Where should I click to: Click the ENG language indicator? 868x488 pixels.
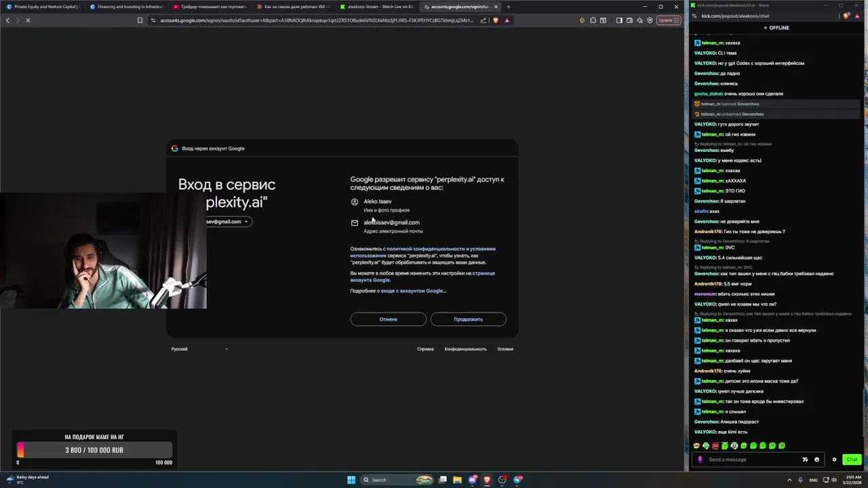pyautogui.click(x=813, y=480)
